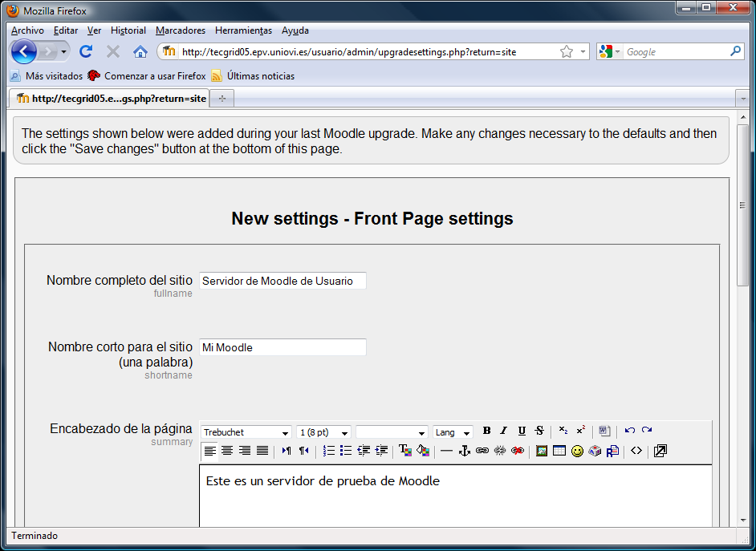Viewport: 756px width, 551px height.
Task: Set left-to-right text direction
Action: [287, 451]
